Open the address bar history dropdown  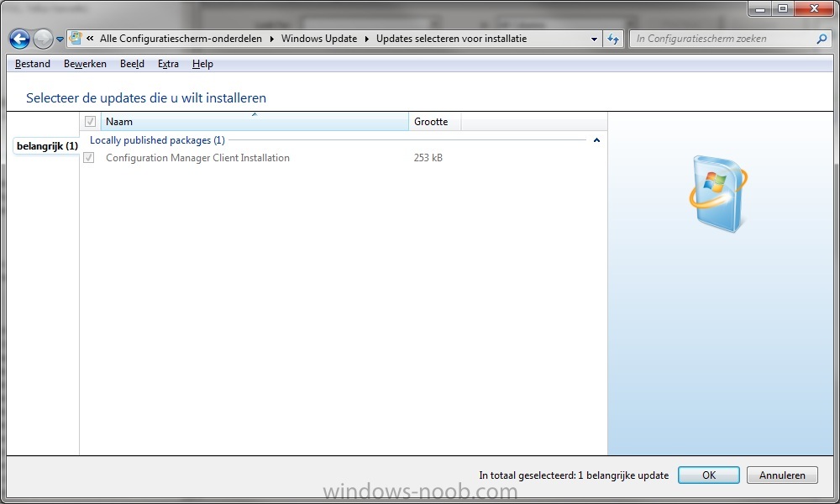pos(594,39)
